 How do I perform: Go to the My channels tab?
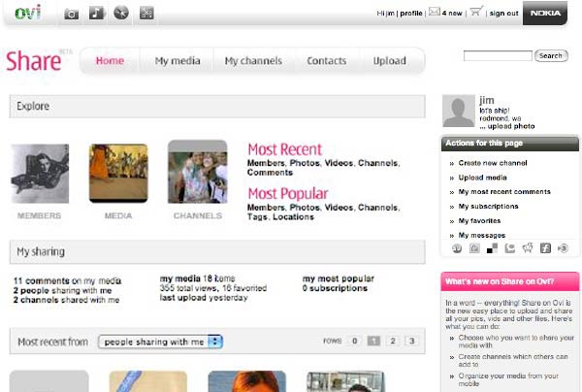pos(253,61)
